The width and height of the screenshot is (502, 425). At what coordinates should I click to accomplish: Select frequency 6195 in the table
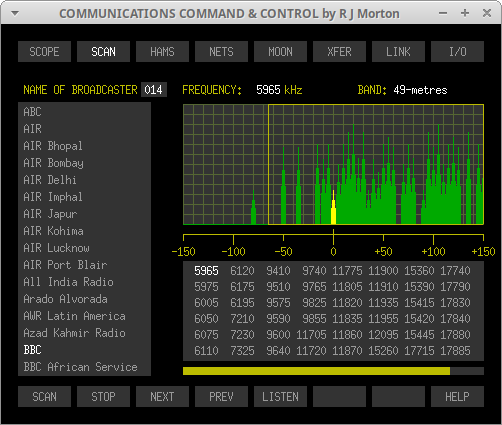tap(242, 303)
